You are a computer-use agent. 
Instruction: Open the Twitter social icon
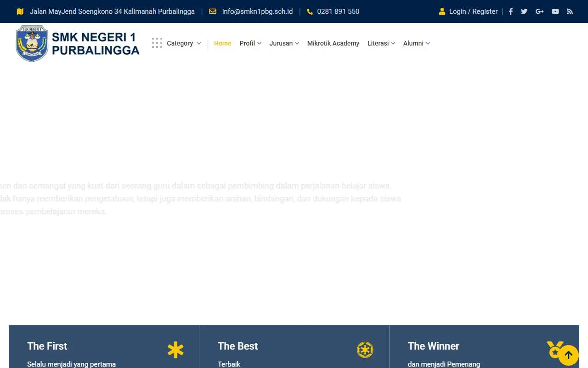524,11
